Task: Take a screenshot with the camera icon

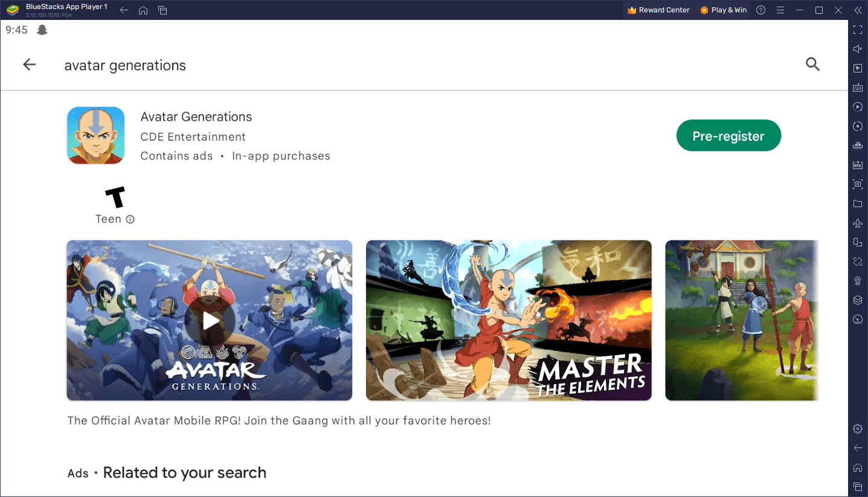Action: (x=858, y=184)
